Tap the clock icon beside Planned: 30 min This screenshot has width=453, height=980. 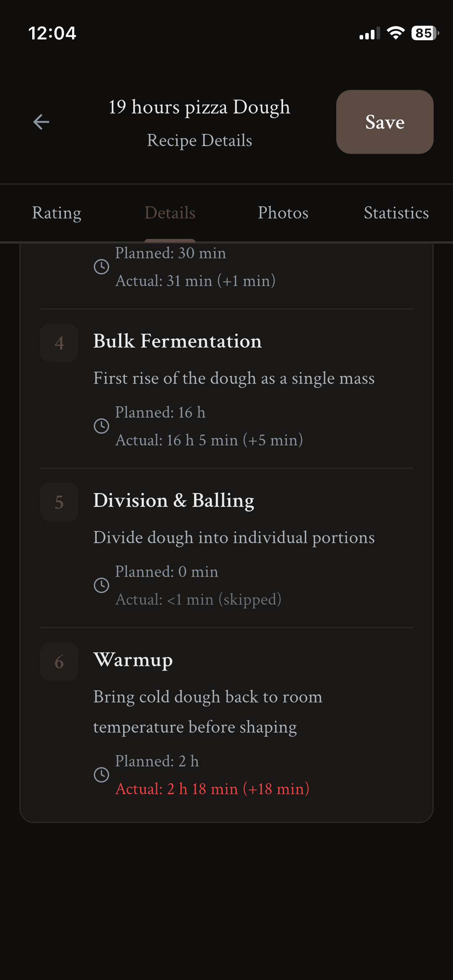pyautogui.click(x=102, y=267)
